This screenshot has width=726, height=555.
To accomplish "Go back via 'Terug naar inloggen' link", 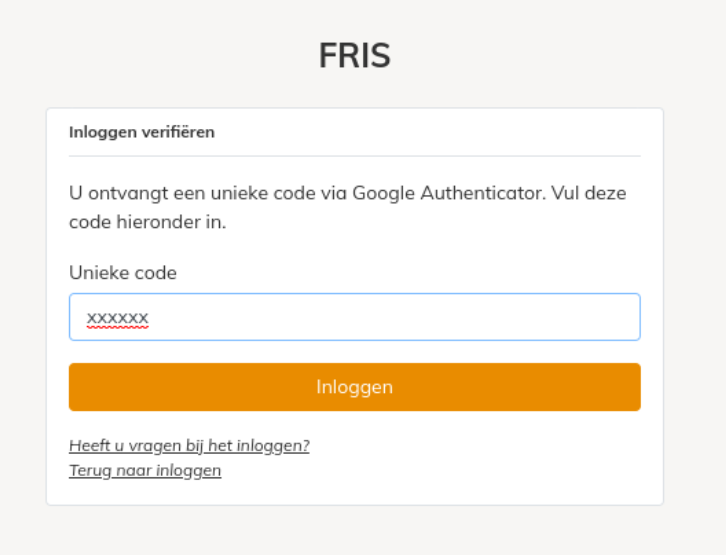I will coord(145,470).
